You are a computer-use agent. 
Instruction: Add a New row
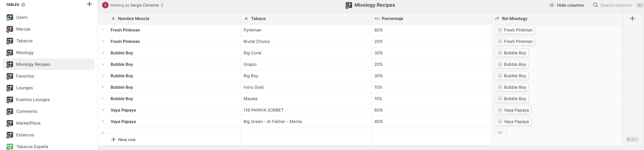click(x=123, y=140)
